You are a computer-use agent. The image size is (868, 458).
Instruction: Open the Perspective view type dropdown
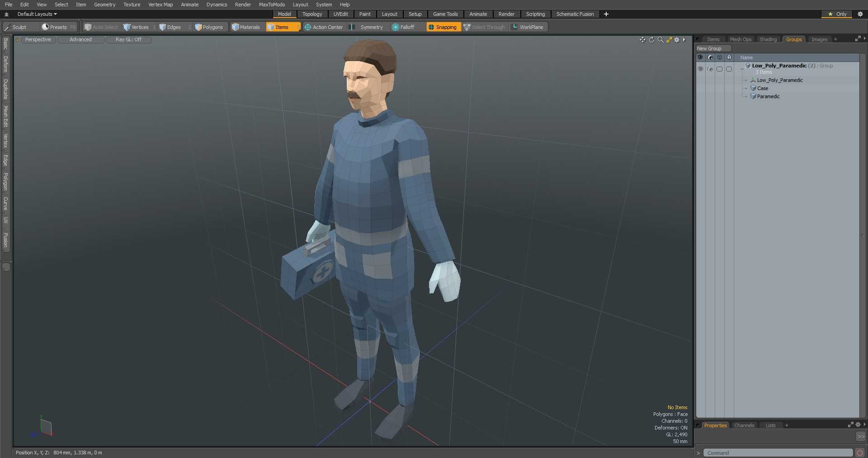[38, 40]
